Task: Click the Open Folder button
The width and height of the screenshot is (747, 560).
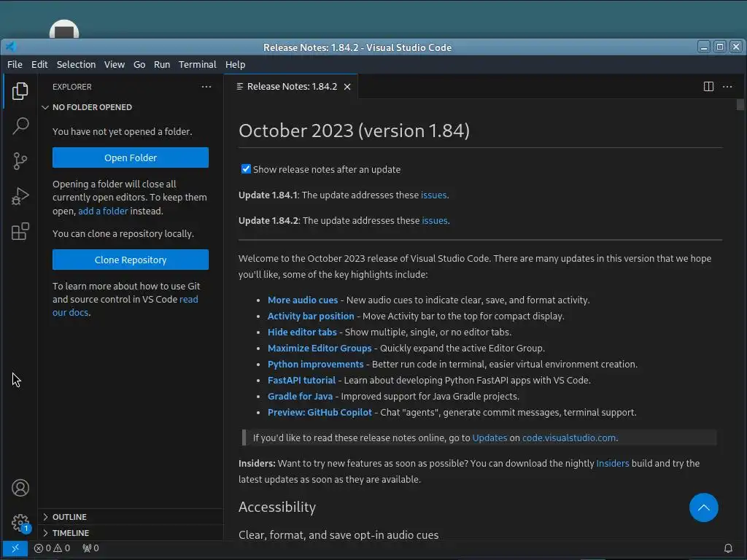Action: click(x=131, y=157)
